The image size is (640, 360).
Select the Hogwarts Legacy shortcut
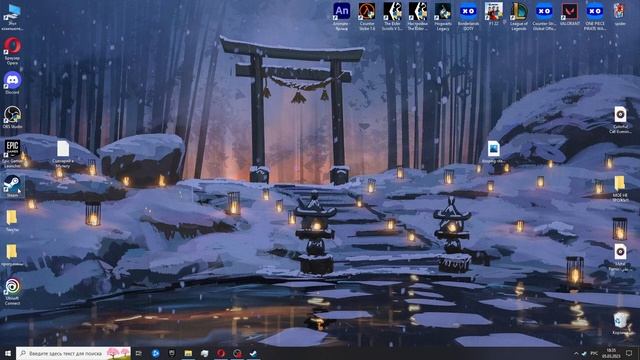(443, 16)
